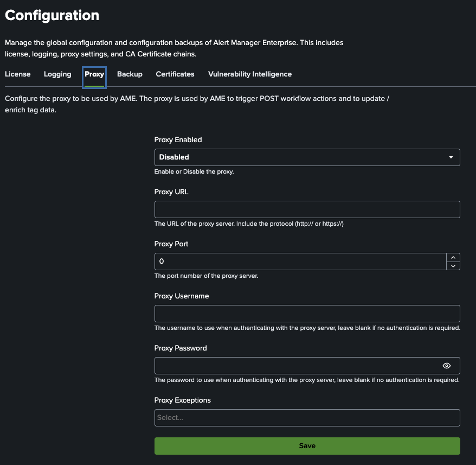
Task: Switch to the Logging tab
Action: 57,74
